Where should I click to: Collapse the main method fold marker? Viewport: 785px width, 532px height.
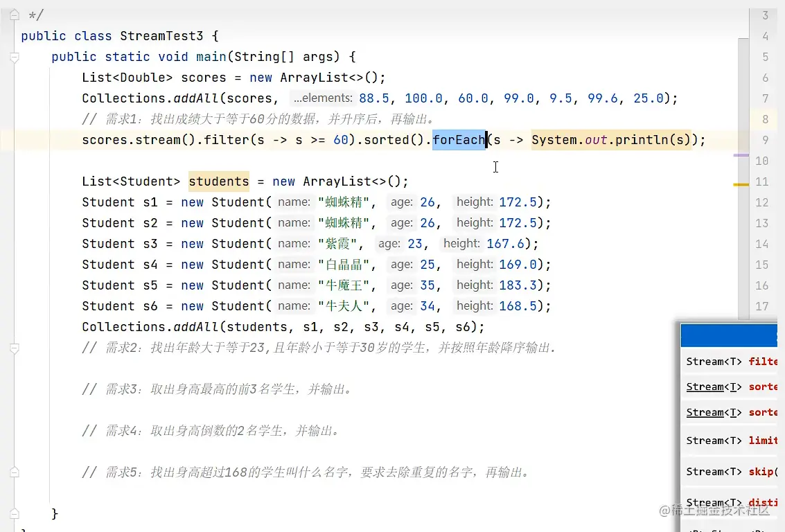[15, 57]
